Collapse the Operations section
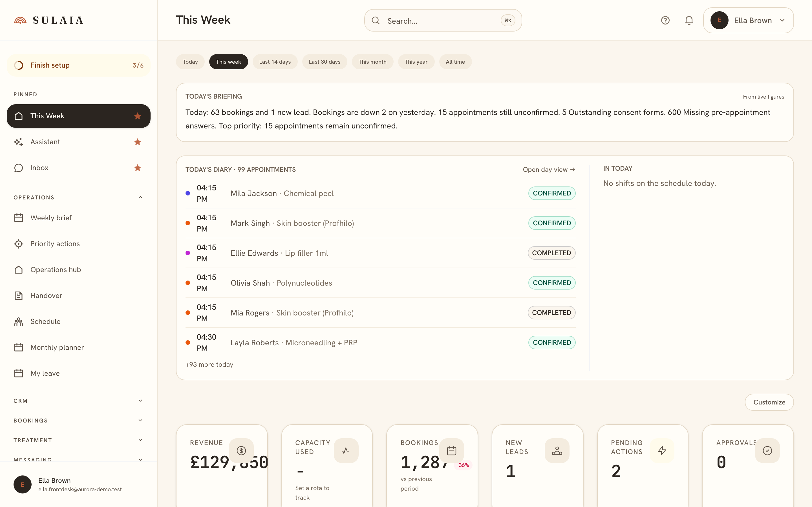The height and width of the screenshot is (507, 812). coord(140,197)
